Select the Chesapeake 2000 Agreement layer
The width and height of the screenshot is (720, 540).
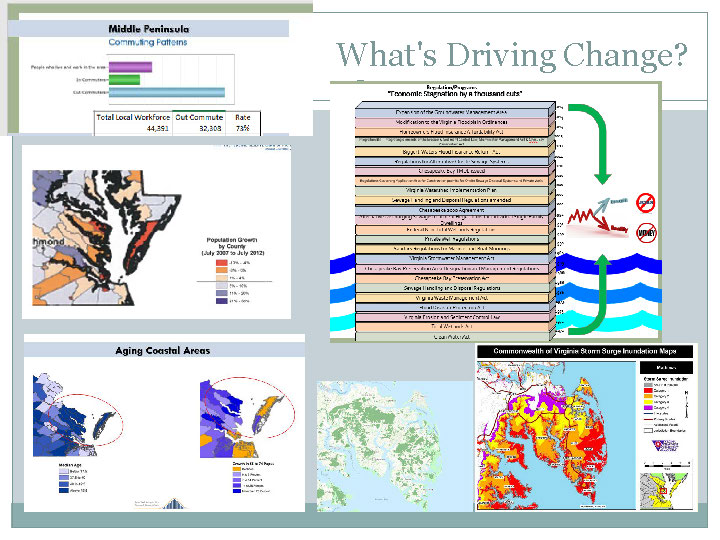[x=454, y=211]
